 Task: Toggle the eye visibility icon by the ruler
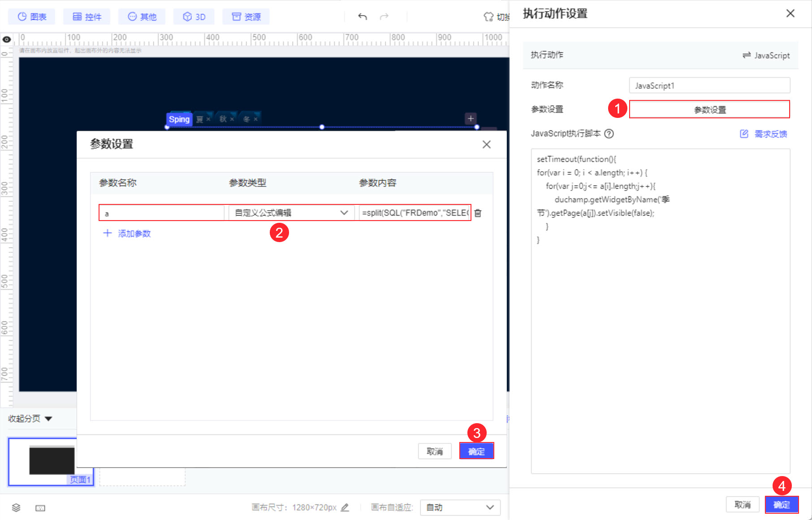(x=7, y=39)
